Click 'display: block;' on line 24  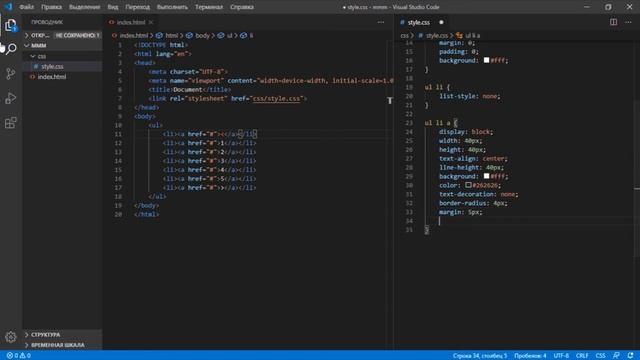466,132
